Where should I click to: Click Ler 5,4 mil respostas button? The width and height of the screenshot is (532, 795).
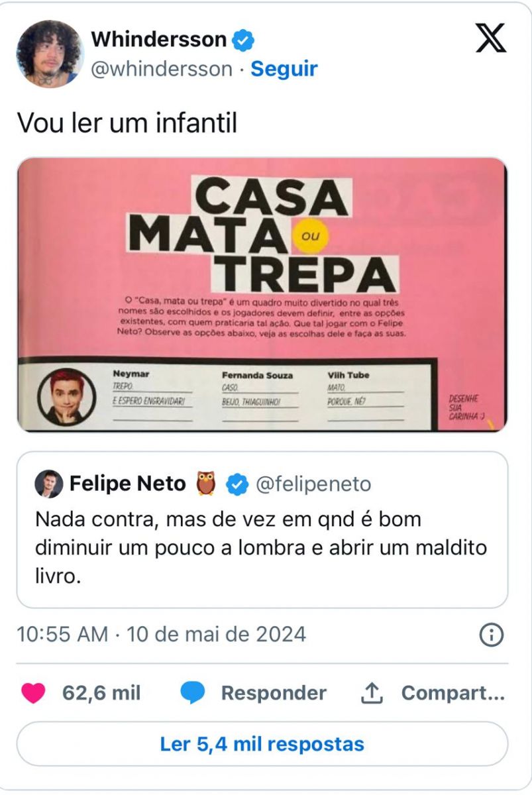click(x=262, y=743)
